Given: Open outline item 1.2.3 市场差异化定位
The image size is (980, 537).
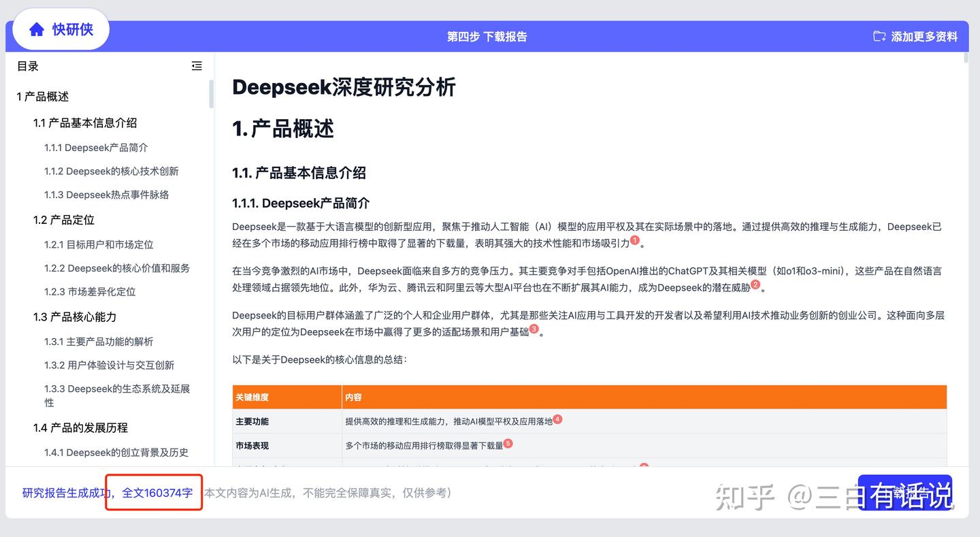Looking at the screenshot, I should coord(91,292).
